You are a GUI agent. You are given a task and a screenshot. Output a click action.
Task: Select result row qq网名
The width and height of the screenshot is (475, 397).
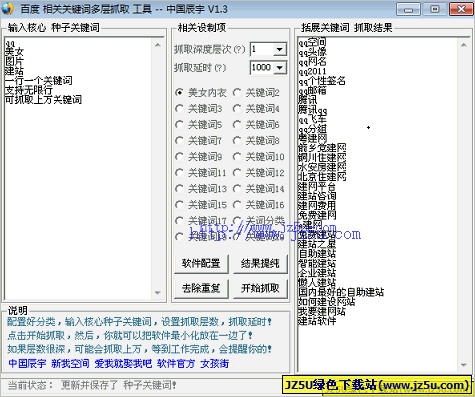click(x=312, y=61)
